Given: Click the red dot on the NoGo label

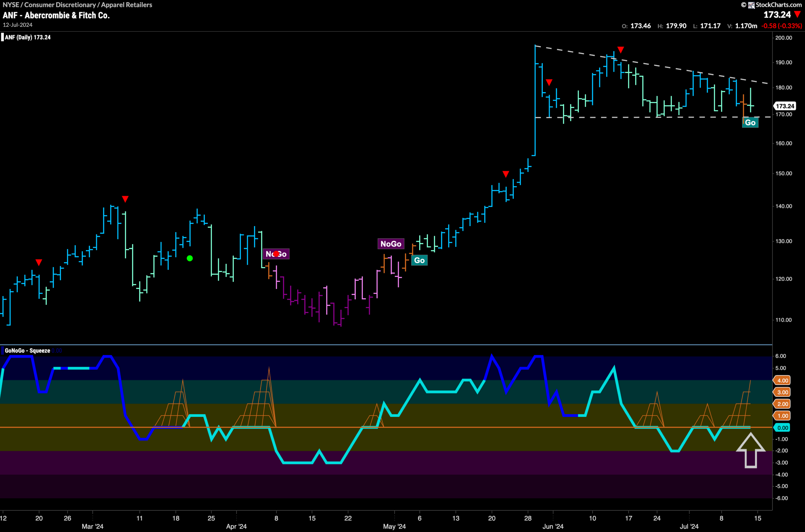Looking at the screenshot, I should click(x=276, y=253).
